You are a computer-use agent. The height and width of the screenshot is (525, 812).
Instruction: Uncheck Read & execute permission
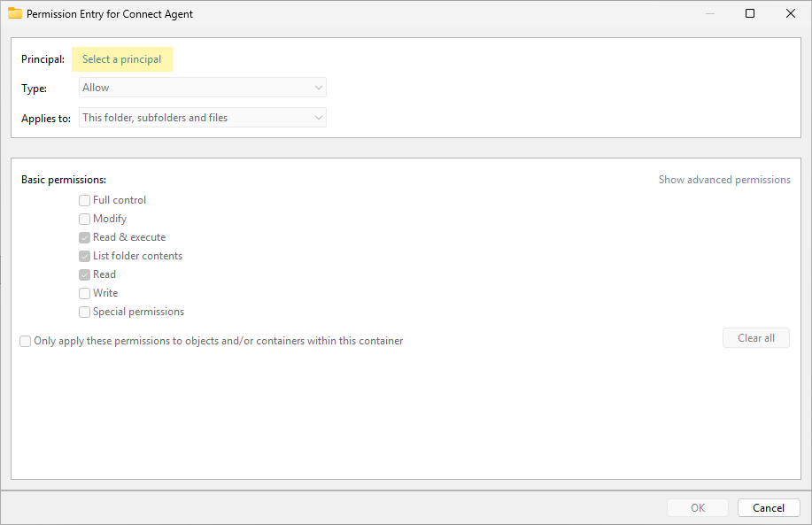click(85, 237)
